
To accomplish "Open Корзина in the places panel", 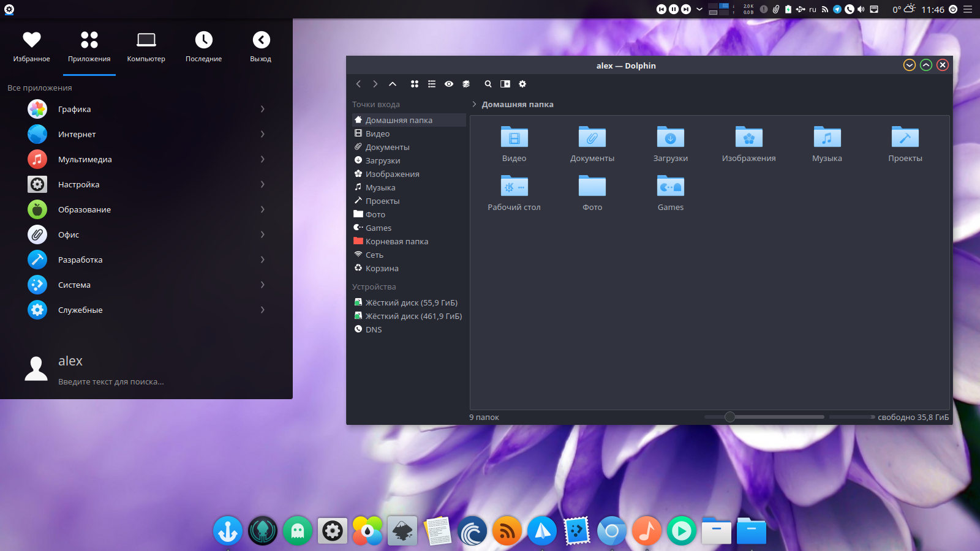I will 382,268.
